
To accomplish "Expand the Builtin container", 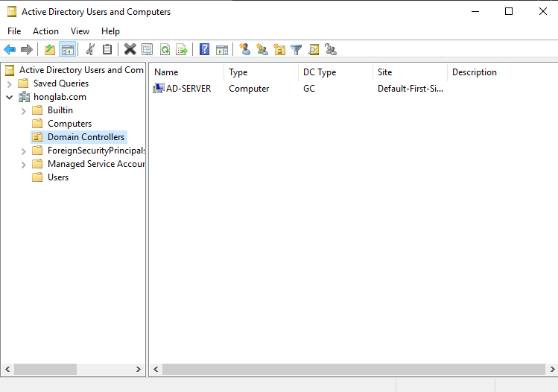I will coord(24,111).
